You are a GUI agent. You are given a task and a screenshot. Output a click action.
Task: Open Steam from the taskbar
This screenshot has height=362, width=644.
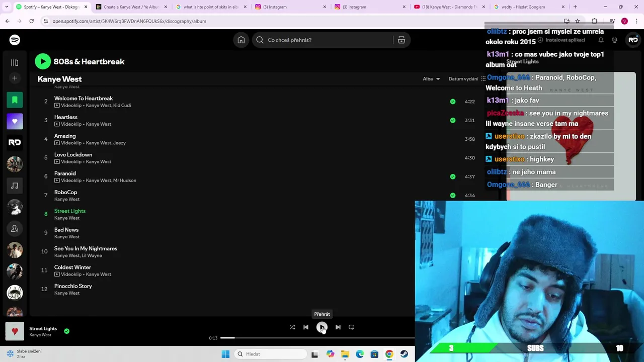click(404, 354)
